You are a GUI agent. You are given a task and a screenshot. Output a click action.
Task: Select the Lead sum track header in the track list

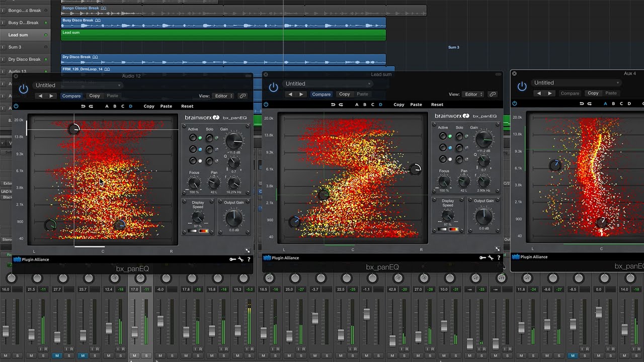[x=25, y=35]
